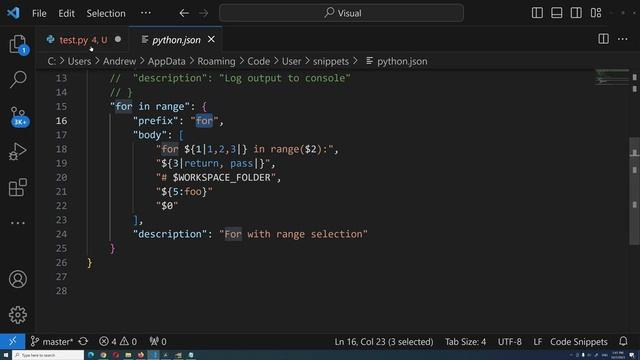Open notifications bell icon
640x360 pixels.
tap(623, 341)
